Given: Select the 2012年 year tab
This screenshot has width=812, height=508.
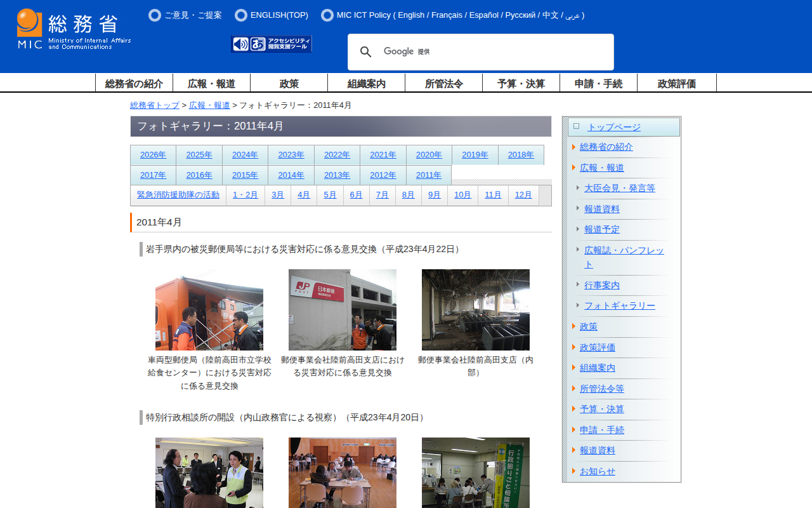Looking at the screenshot, I should tap(383, 175).
